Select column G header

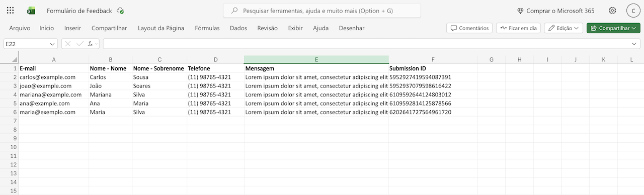tap(491, 60)
